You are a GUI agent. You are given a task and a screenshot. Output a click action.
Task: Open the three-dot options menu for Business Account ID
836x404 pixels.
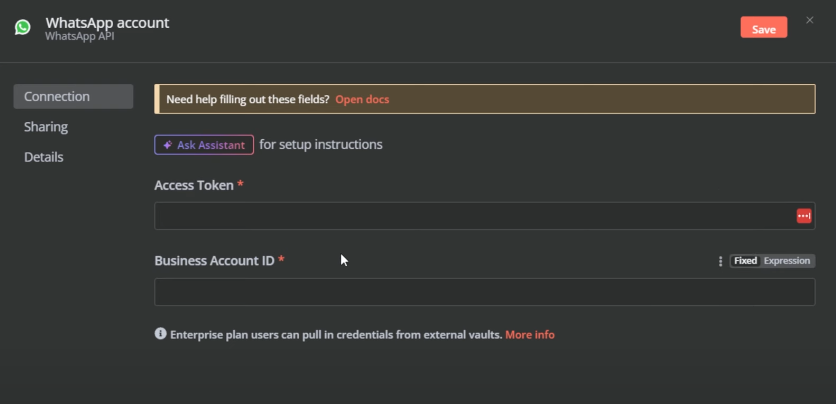[x=720, y=261]
